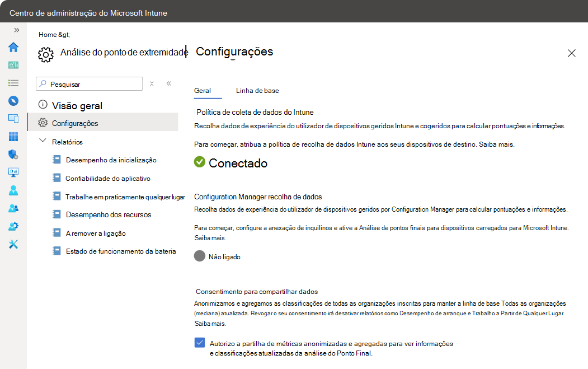Open the Reports monitor icon in the sidebar
Screen dimensions: 588x369
[13, 172]
